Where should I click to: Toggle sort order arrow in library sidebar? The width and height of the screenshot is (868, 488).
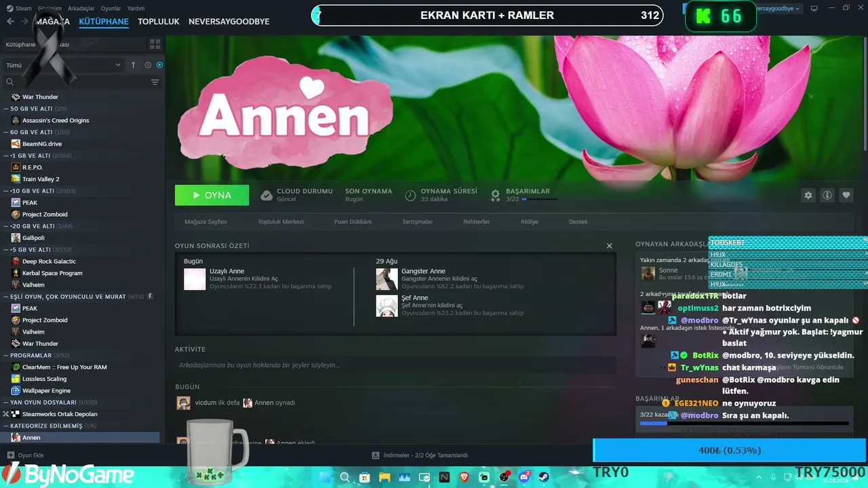coord(133,65)
